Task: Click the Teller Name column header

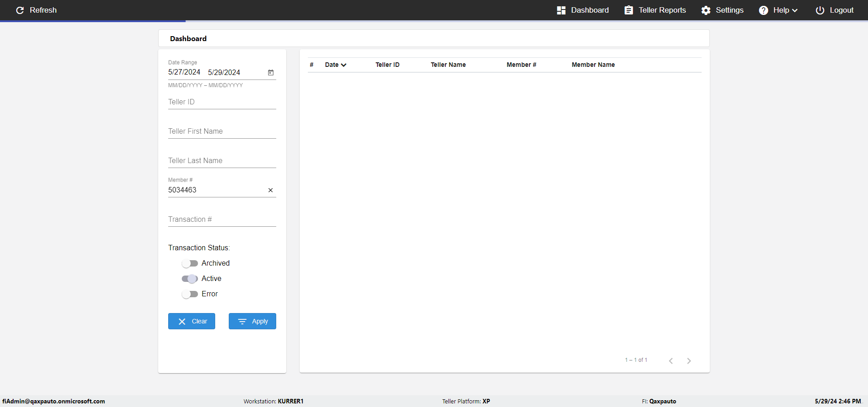Action: tap(448, 65)
